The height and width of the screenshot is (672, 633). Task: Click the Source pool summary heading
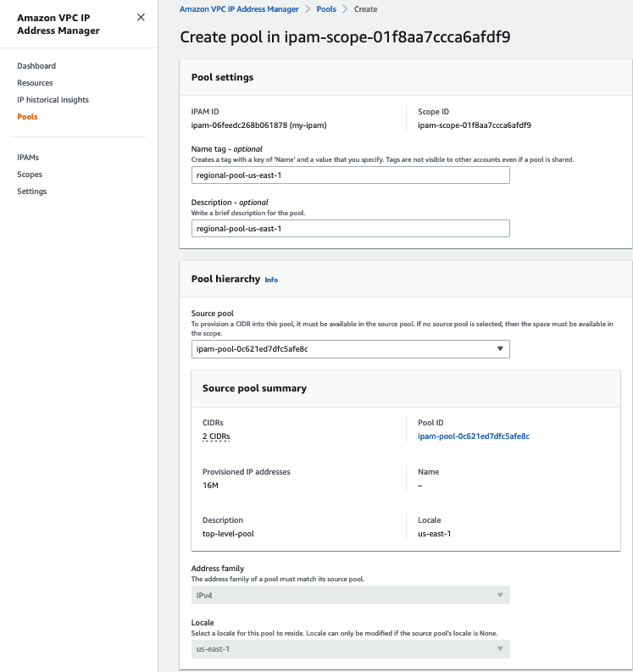[254, 388]
